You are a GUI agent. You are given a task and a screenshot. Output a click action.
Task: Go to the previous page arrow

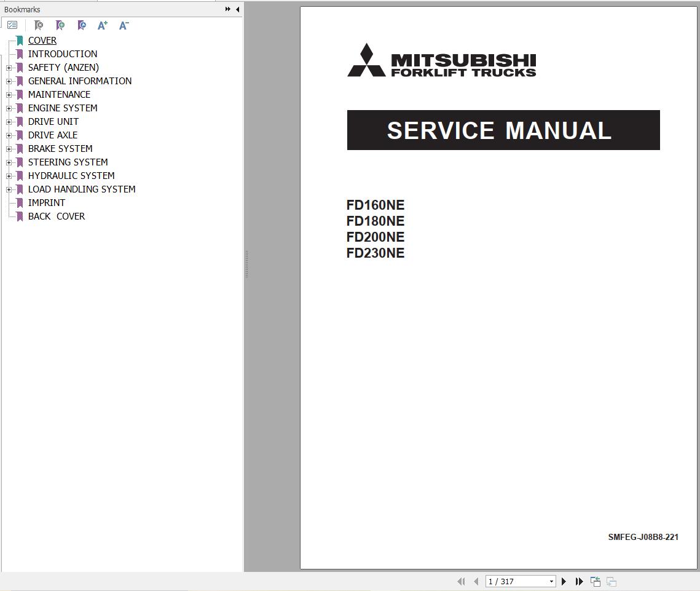476,581
